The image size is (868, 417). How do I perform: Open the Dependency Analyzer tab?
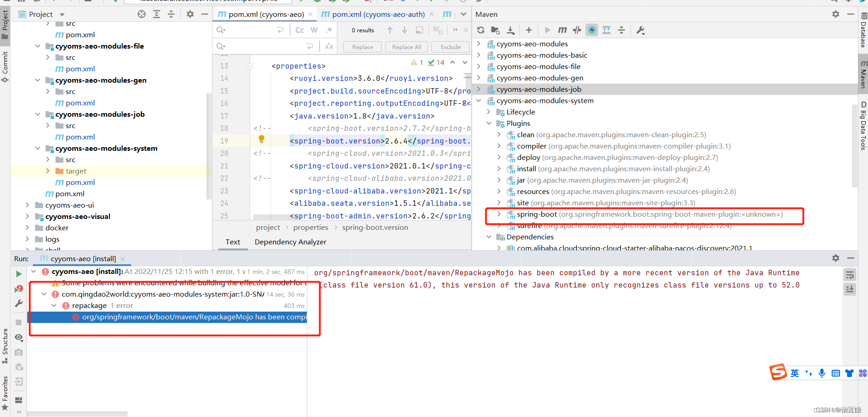coord(290,242)
